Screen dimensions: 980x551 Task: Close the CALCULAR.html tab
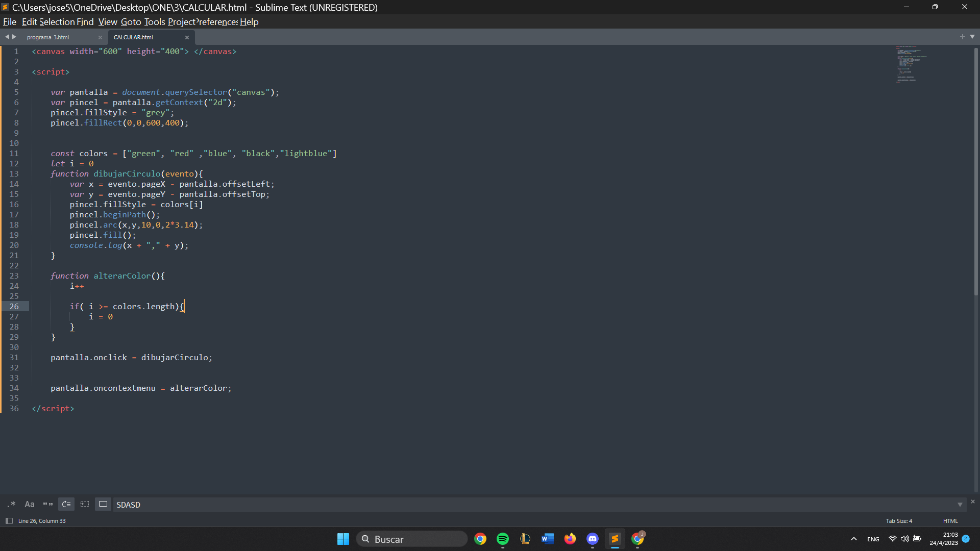coord(187,37)
